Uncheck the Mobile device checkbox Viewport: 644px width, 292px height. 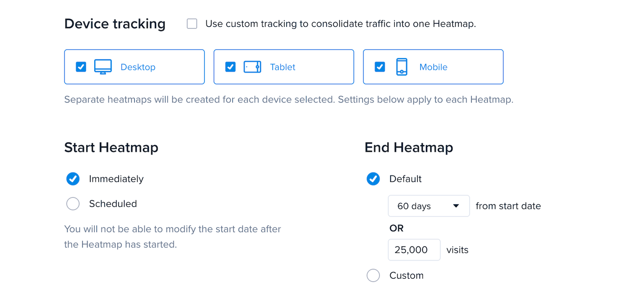click(380, 67)
